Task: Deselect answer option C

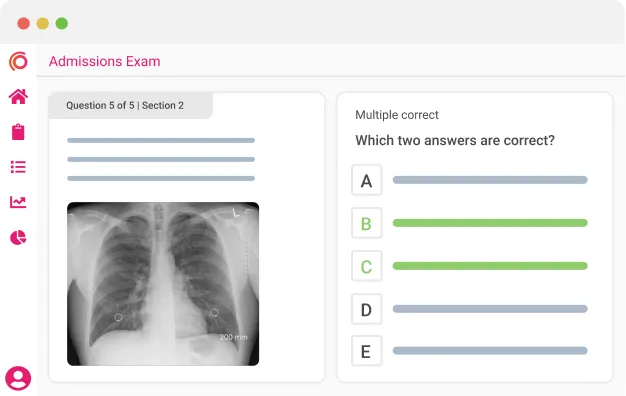Action: pyautogui.click(x=366, y=266)
